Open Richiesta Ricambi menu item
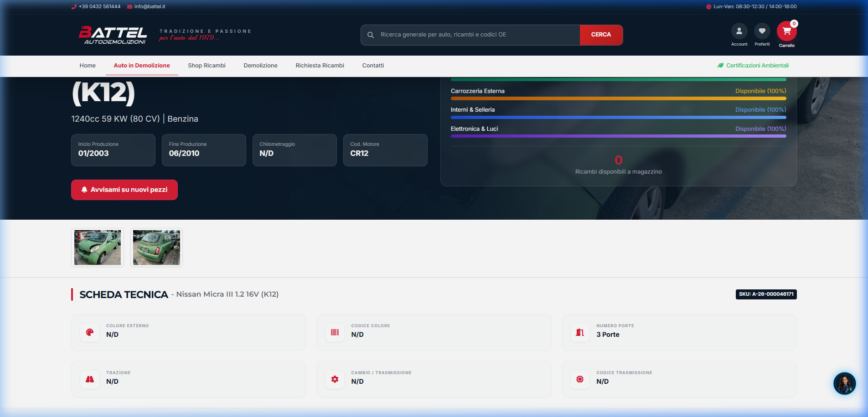Image resolution: width=868 pixels, height=417 pixels. [320, 66]
